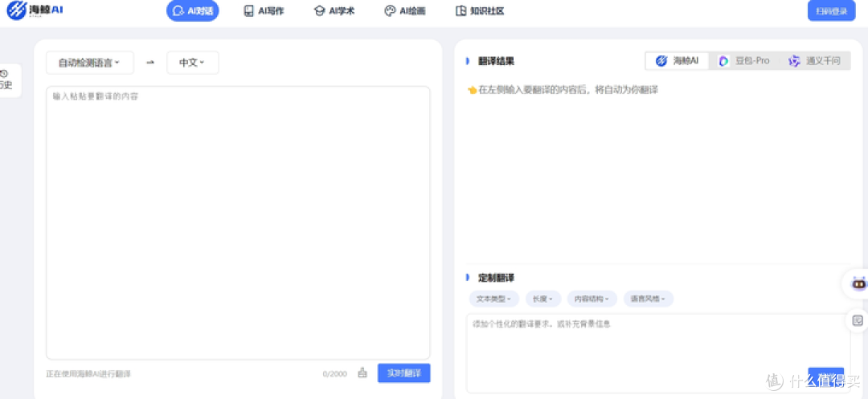Visit the 知识社区 tab
Viewport: 868px width, 399px height.
coord(479,11)
